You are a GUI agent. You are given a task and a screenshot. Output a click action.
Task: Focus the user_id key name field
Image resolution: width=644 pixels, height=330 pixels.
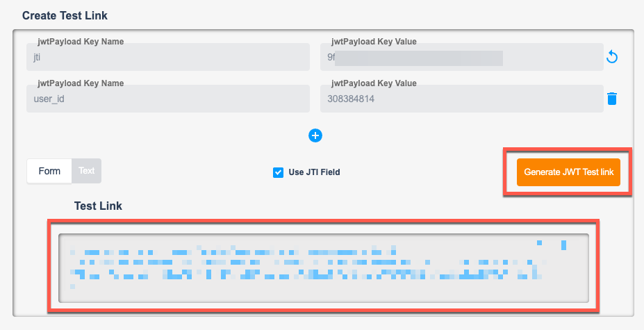(x=168, y=99)
